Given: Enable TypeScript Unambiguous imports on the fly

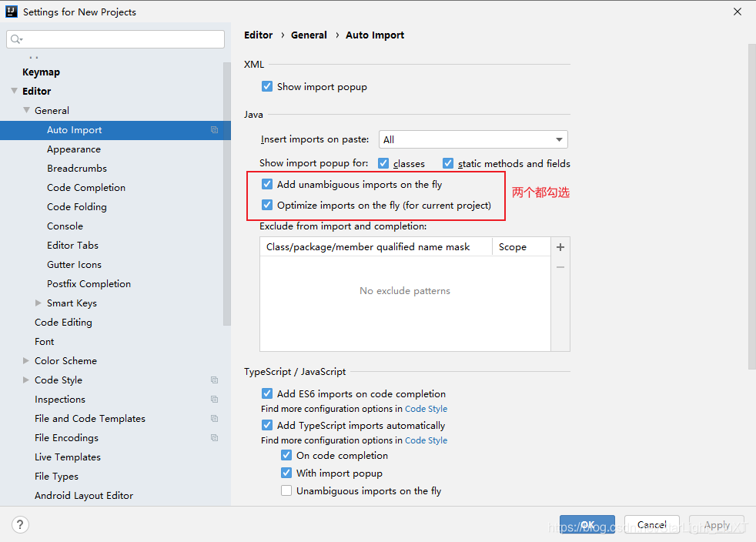Looking at the screenshot, I should (x=286, y=491).
